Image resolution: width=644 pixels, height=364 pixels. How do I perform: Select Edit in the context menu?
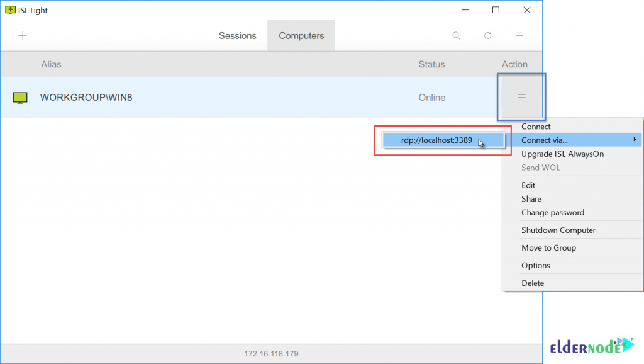(528, 185)
